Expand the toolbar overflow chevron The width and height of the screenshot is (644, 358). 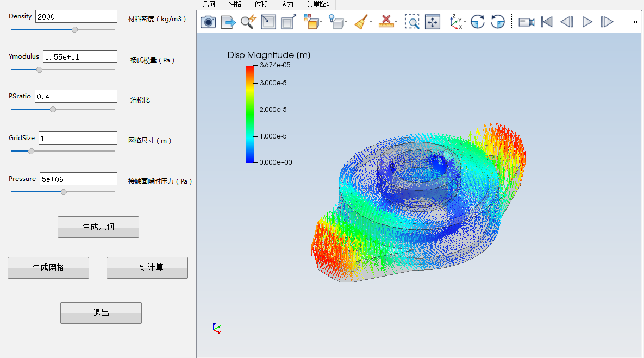coord(636,22)
